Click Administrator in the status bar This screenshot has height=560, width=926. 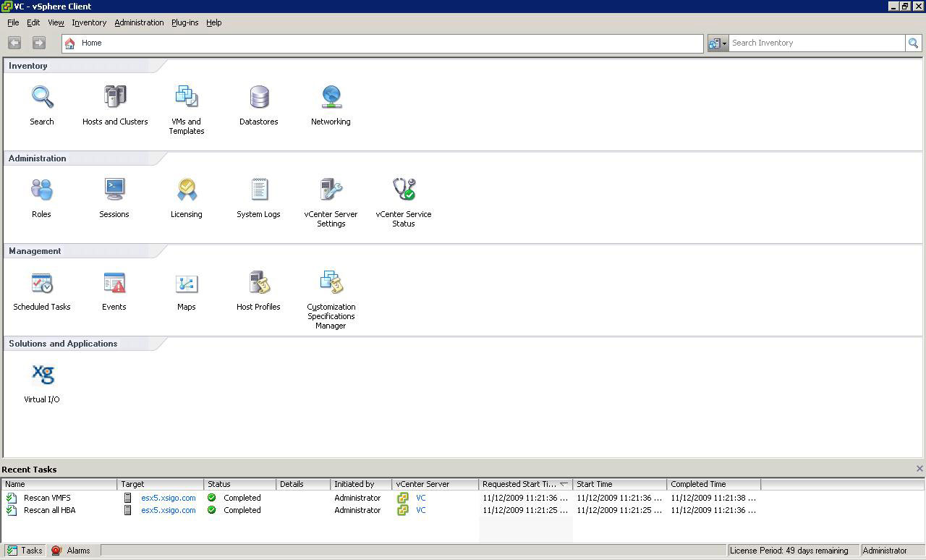tap(885, 551)
